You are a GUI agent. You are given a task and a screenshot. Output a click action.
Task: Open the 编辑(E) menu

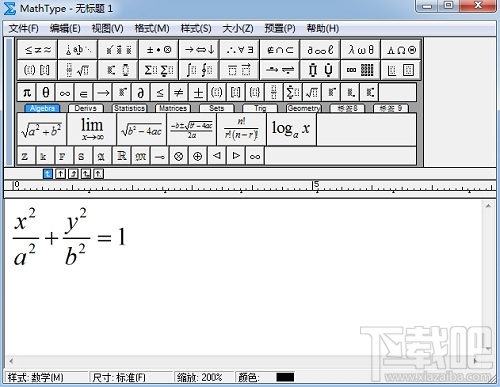pyautogui.click(x=65, y=28)
